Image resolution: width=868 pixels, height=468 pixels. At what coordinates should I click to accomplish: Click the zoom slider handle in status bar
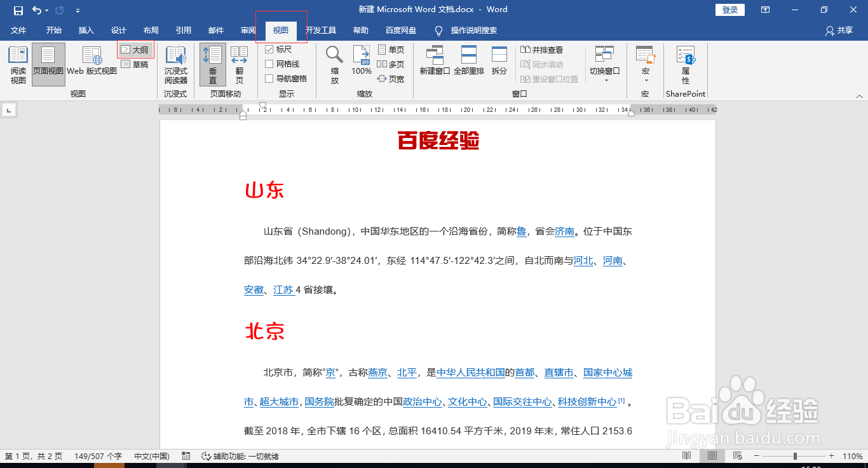click(x=795, y=456)
